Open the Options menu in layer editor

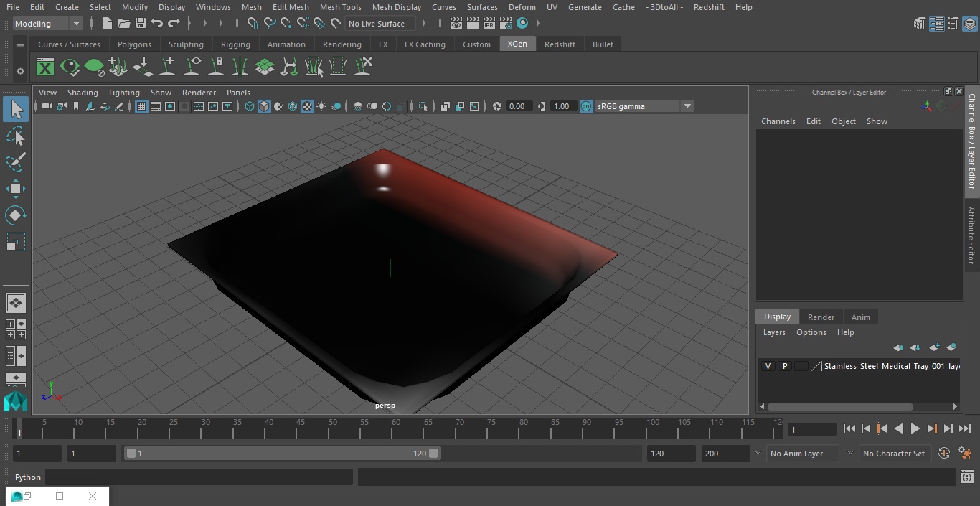pos(811,332)
